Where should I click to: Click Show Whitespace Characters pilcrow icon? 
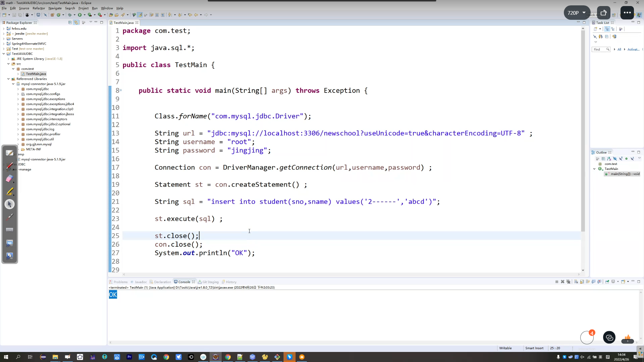pos(163,15)
